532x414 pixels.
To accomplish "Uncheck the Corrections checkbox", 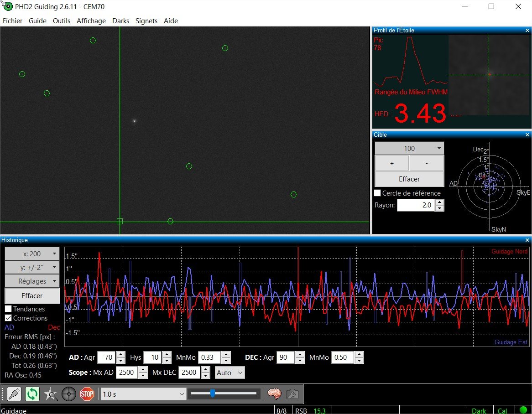I will click(x=8, y=318).
